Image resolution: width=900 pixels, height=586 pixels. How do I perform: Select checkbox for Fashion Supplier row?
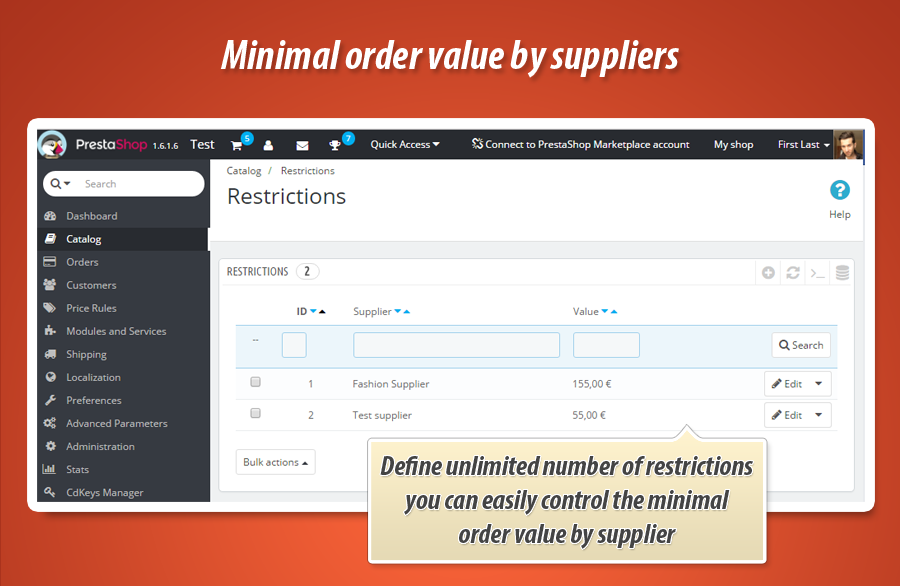coord(255,382)
